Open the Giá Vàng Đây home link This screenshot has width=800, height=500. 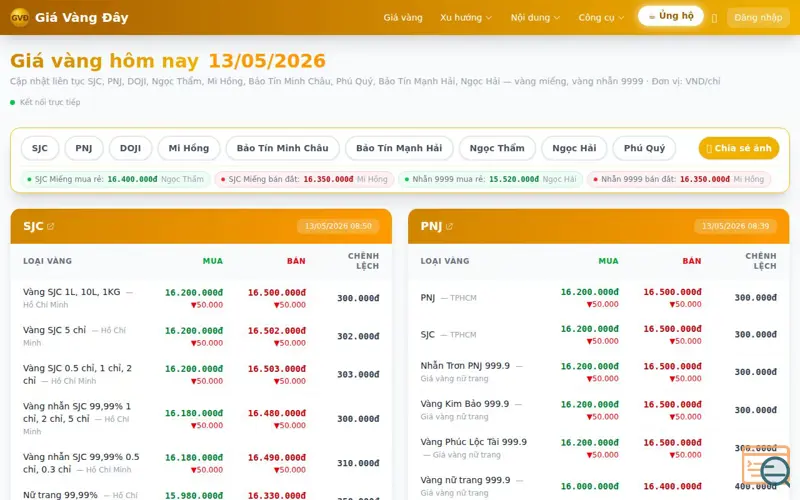pos(69,17)
